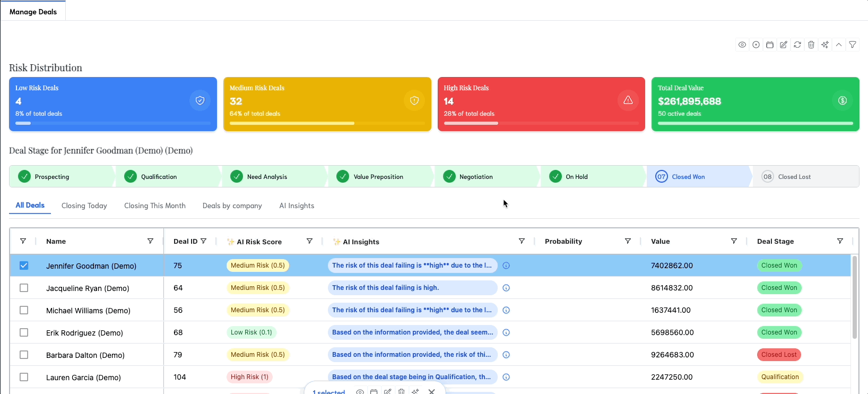Viewport: 868px width, 394px height.
Task: Uncheck the Jennifer Goodman (Demo) row checkbox
Action: pyautogui.click(x=24, y=265)
